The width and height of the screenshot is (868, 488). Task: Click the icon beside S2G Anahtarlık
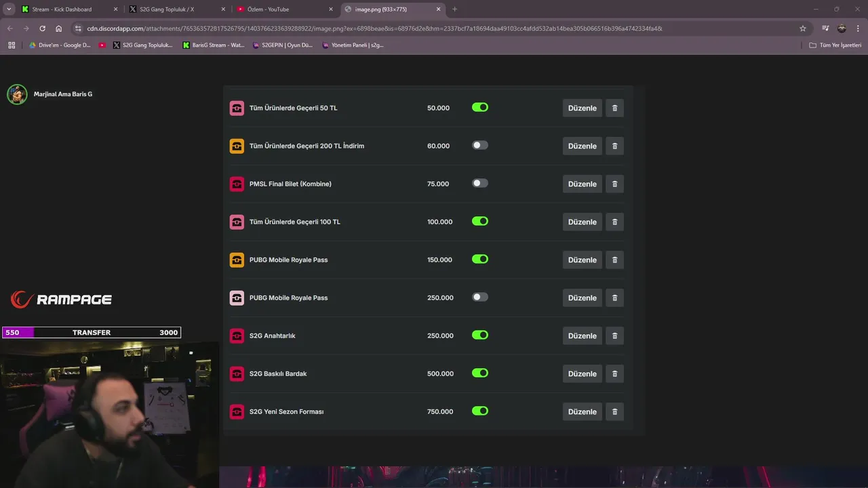(237, 335)
